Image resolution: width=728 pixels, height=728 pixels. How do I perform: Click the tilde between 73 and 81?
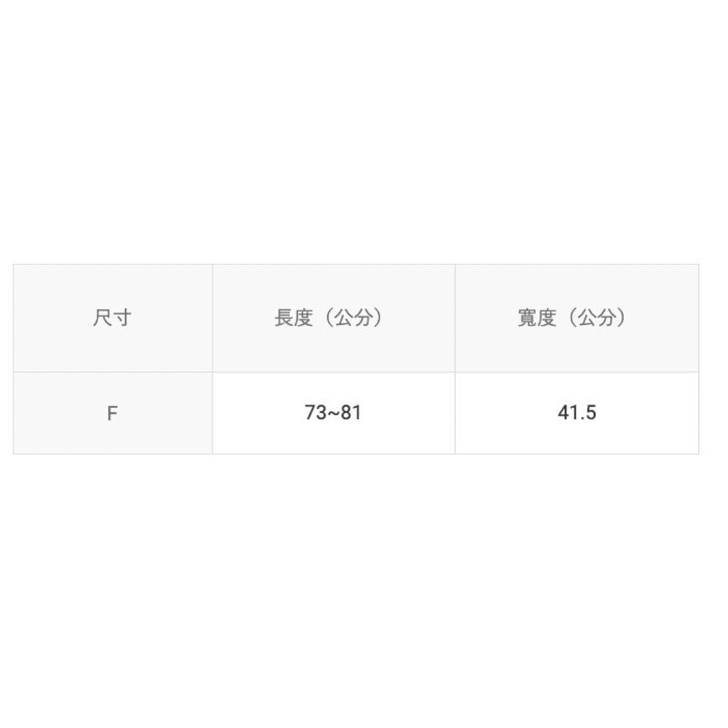click(333, 414)
